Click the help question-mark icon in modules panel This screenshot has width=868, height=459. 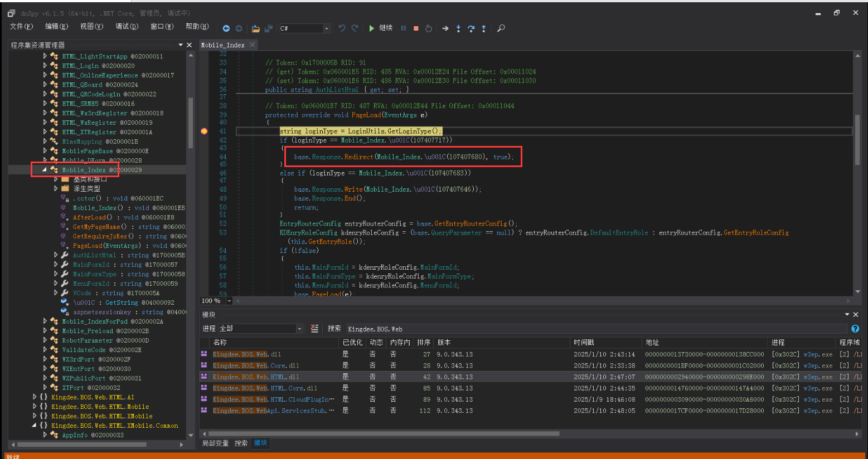855,329
